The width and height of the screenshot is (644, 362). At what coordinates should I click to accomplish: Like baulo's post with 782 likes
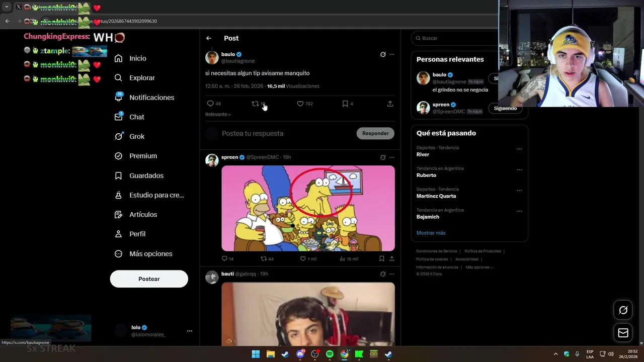300,104
